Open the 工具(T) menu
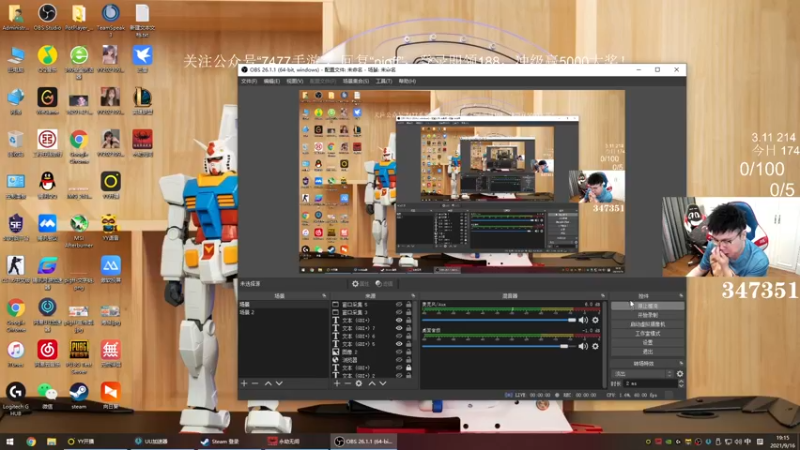800x450 pixels. point(384,81)
